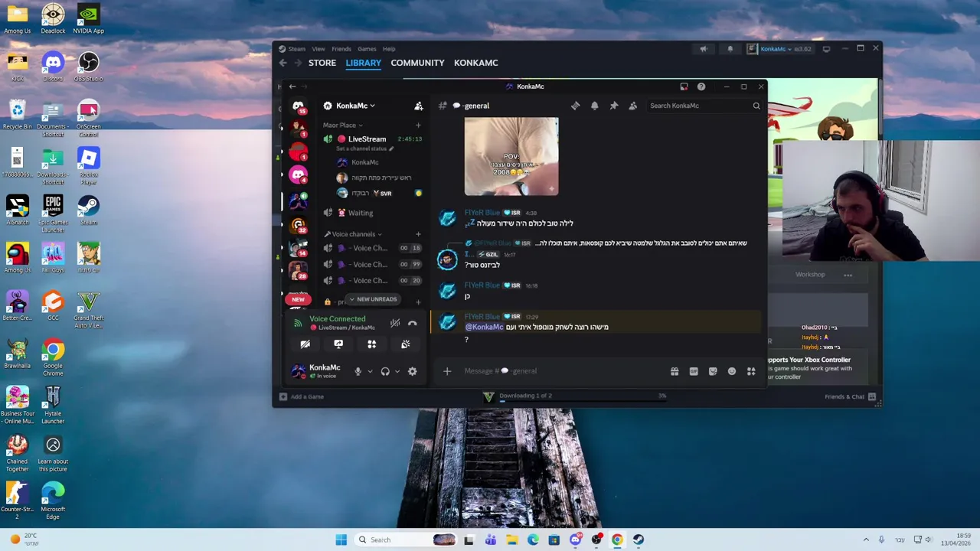Screen dimensions: 980x551
Task: Click Set a channel status text
Action: 361,148
